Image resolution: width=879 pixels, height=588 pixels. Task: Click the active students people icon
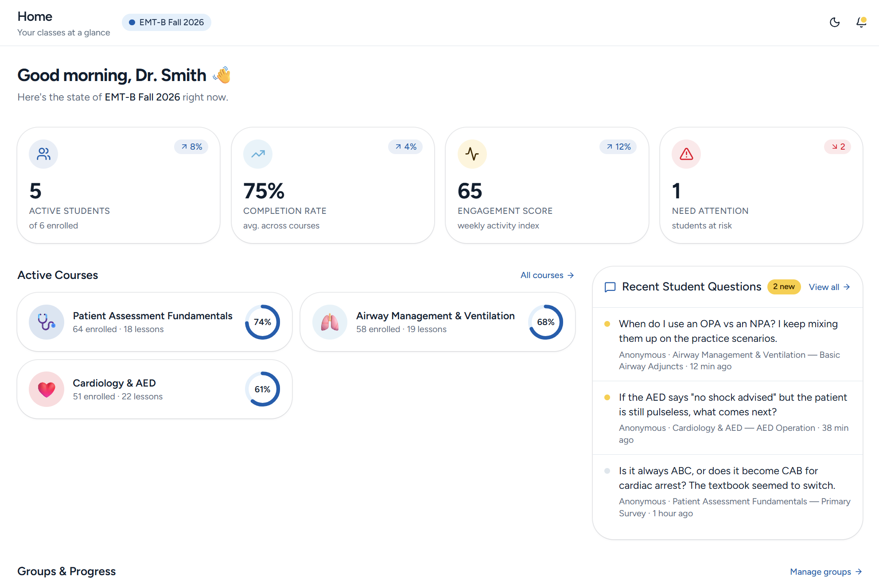tap(43, 154)
